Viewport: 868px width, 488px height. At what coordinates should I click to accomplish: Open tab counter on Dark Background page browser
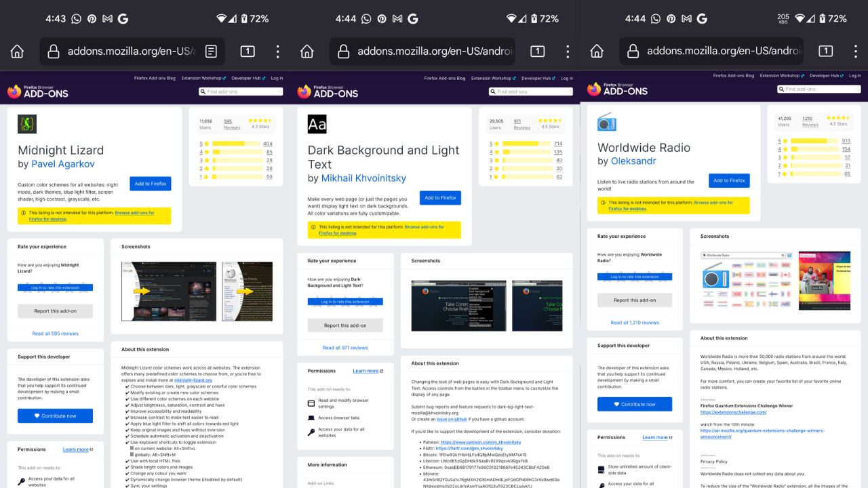(537, 52)
